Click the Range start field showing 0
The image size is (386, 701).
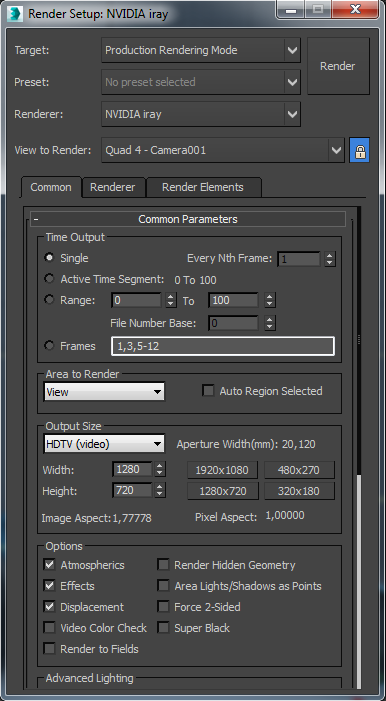tap(136, 300)
